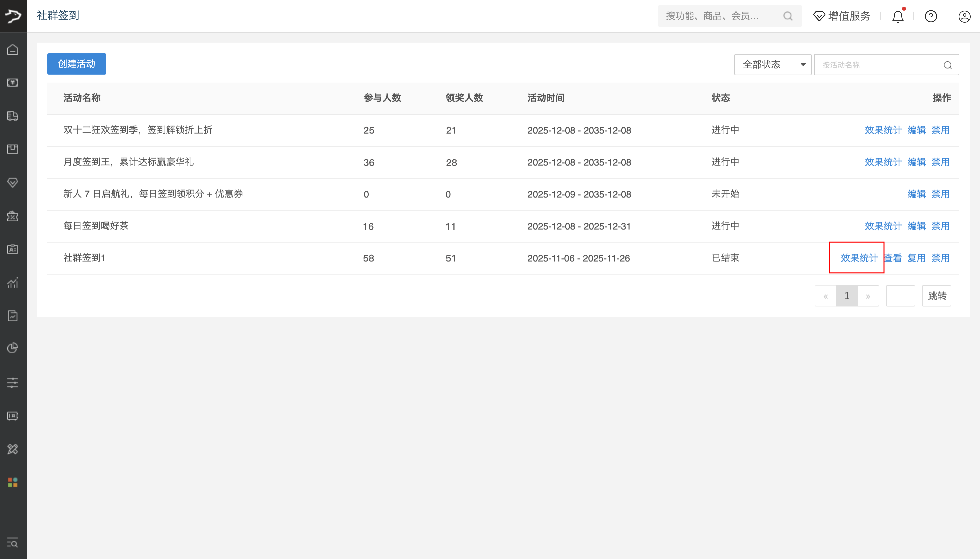Open the colorful apps grid icon

click(13, 482)
